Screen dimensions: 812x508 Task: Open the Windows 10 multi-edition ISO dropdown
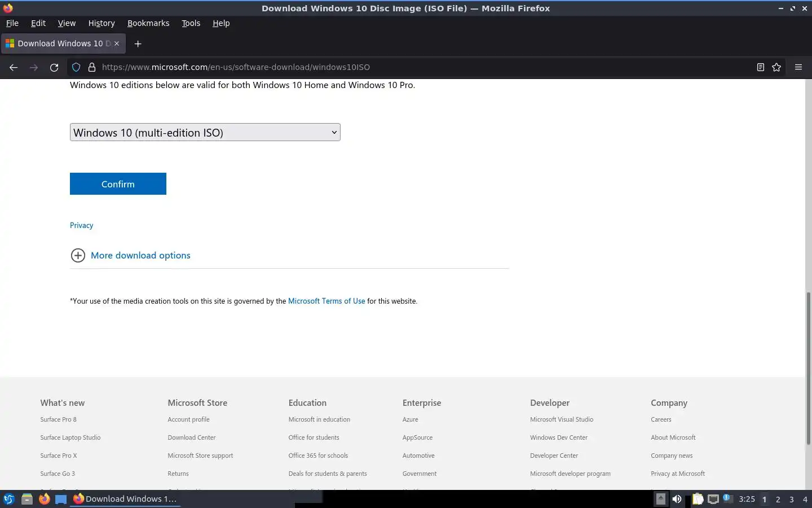[x=205, y=132]
